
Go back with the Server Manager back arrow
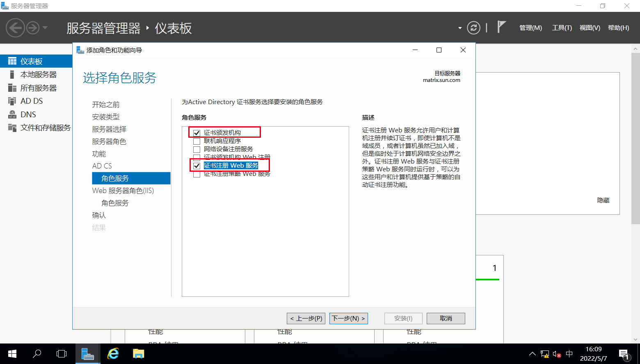click(x=15, y=28)
